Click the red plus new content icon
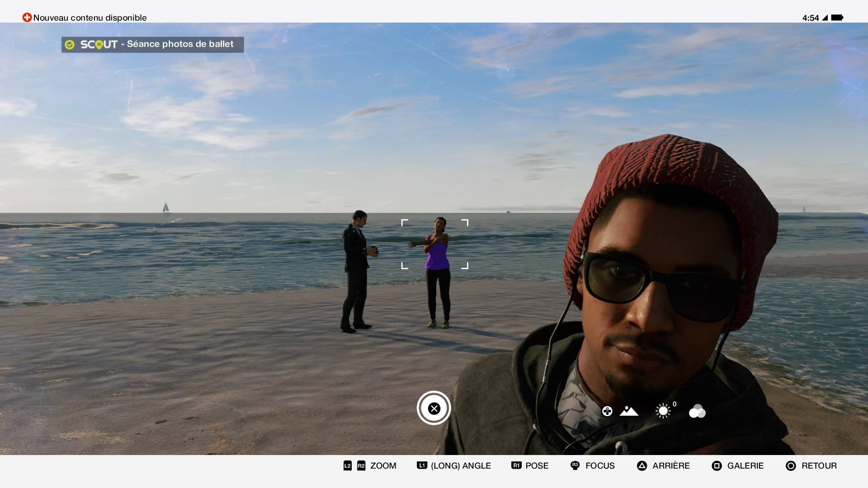The height and width of the screenshot is (488, 868). 27,18
